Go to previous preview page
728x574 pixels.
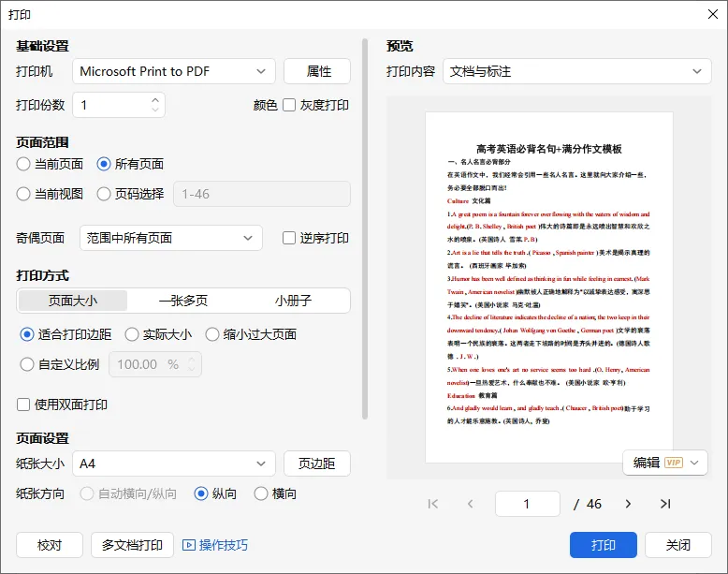pos(471,504)
